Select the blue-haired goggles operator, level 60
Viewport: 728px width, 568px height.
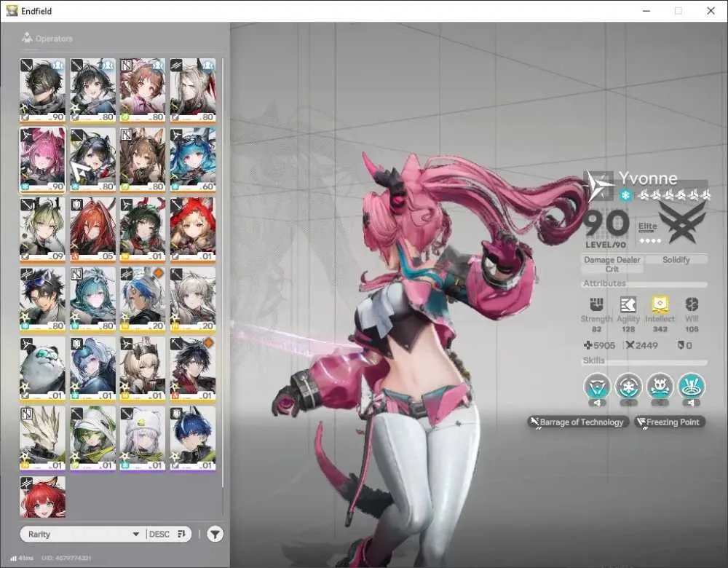(x=193, y=159)
